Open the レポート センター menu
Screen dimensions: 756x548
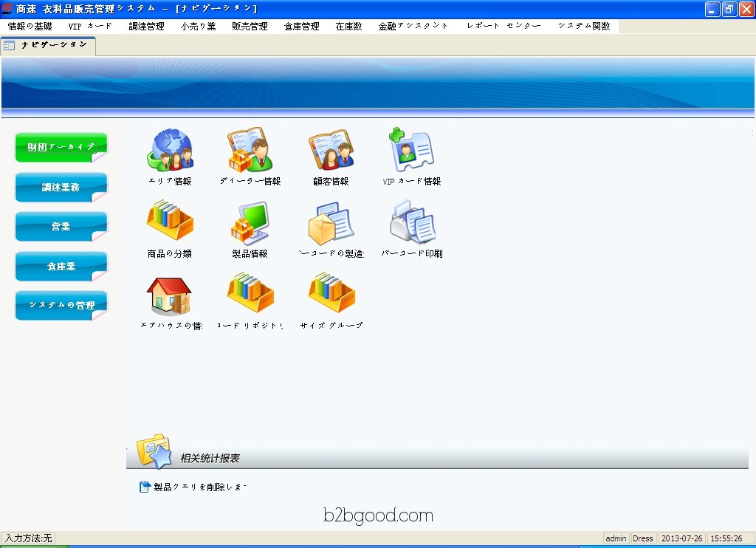pyautogui.click(x=504, y=26)
